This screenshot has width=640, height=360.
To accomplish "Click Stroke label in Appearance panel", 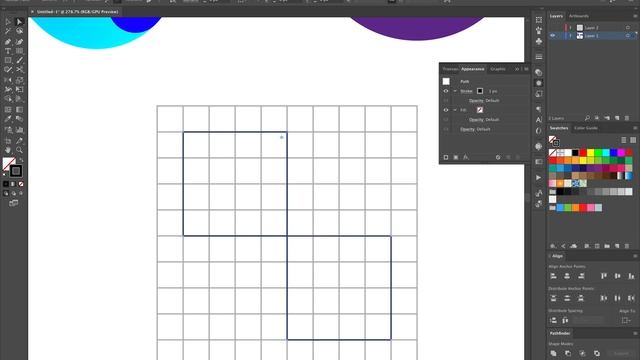I will [467, 91].
